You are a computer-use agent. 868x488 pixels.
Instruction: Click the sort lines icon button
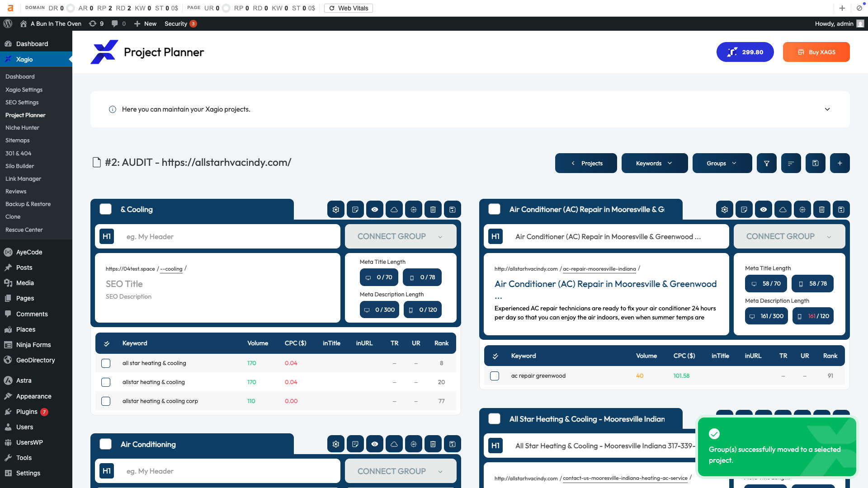(x=791, y=163)
